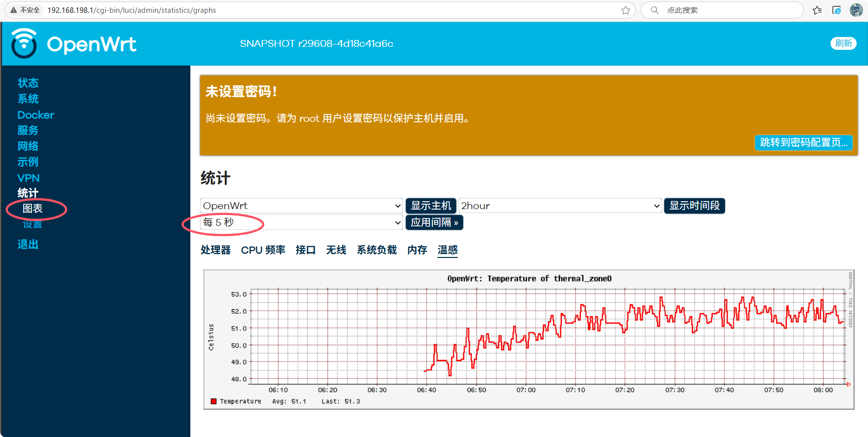Click the red Temperature legend square
The image size is (868, 437).
click(214, 401)
